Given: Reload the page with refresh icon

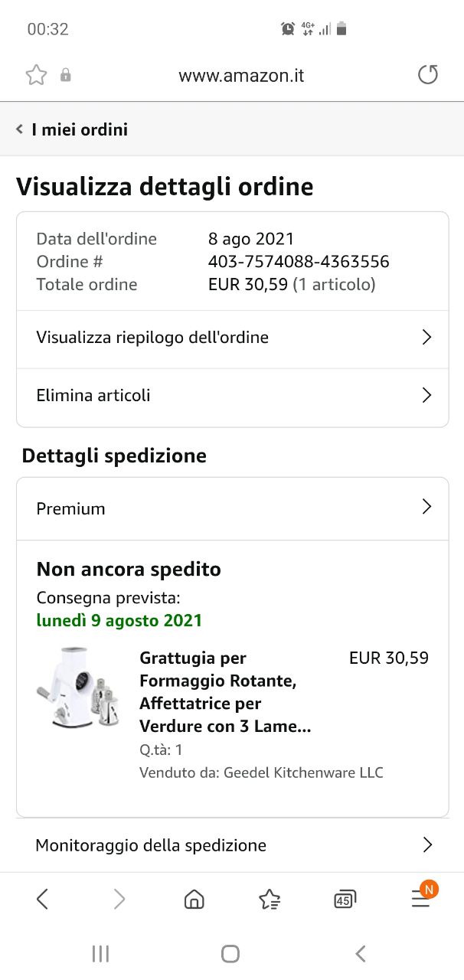Looking at the screenshot, I should coord(427,75).
